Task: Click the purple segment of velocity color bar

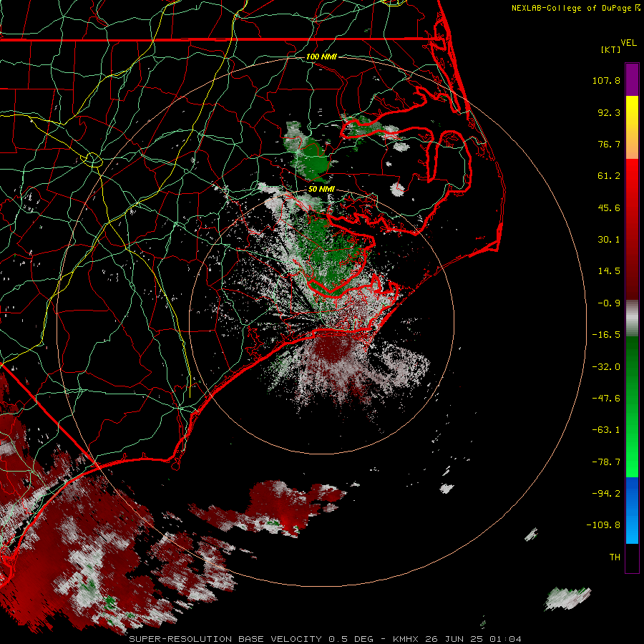Action: (x=632, y=79)
